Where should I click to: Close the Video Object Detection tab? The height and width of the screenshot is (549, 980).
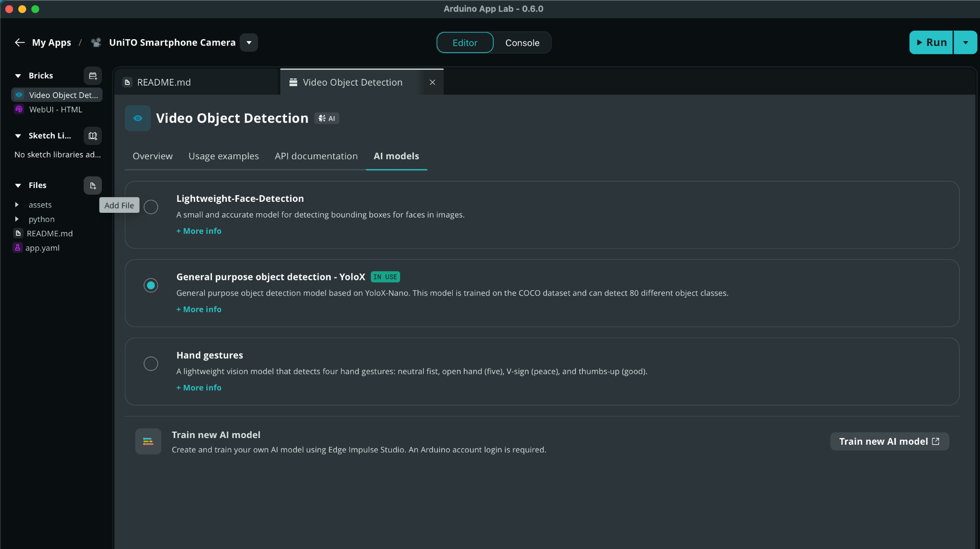click(x=433, y=82)
